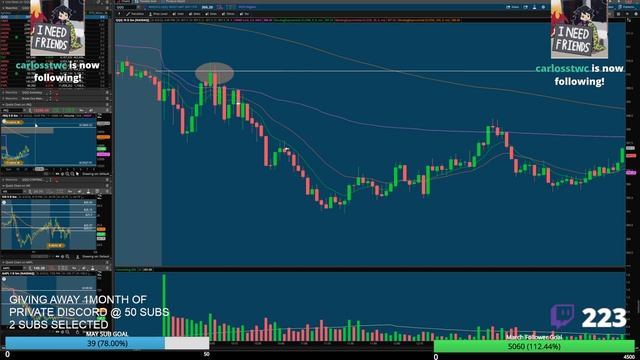This screenshot has height=360, width=640.
Task: Expand the Break Out watchlist gadget
Action: point(3,98)
